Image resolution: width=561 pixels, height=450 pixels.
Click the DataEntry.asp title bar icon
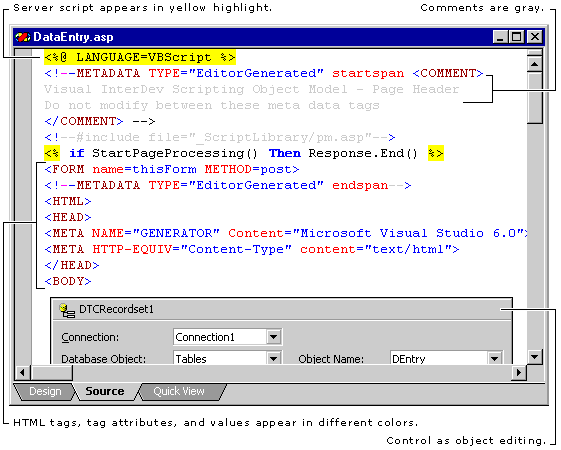click(23, 37)
